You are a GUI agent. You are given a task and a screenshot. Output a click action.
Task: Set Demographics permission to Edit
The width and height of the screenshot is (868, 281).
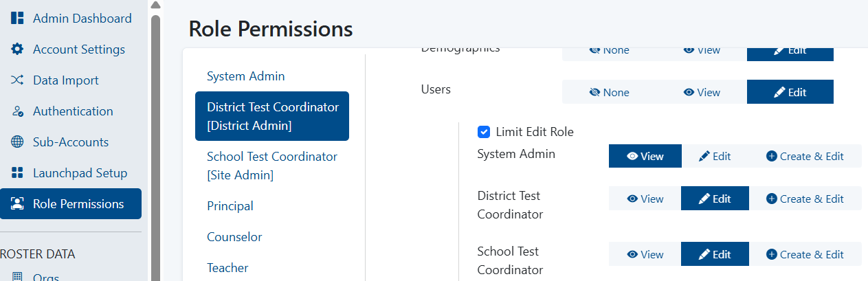790,50
